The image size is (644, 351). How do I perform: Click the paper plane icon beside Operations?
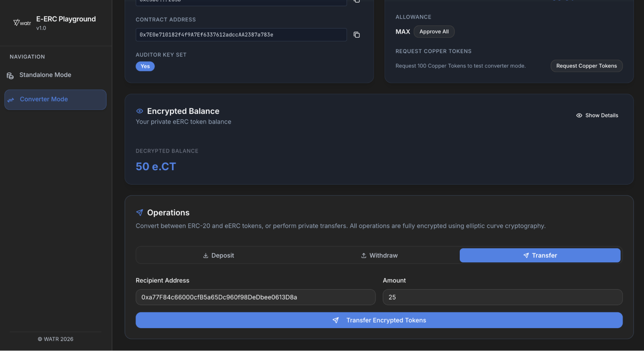click(139, 213)
